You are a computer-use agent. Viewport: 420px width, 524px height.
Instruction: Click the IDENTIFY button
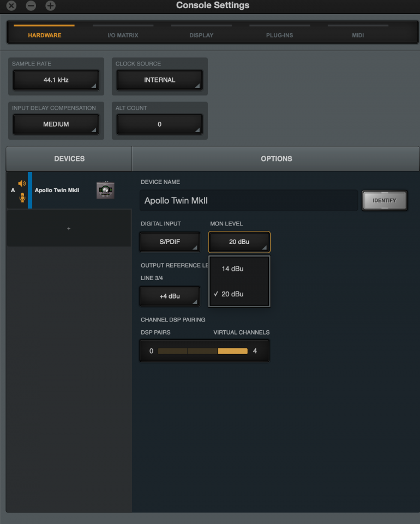[x=385, y=200]
